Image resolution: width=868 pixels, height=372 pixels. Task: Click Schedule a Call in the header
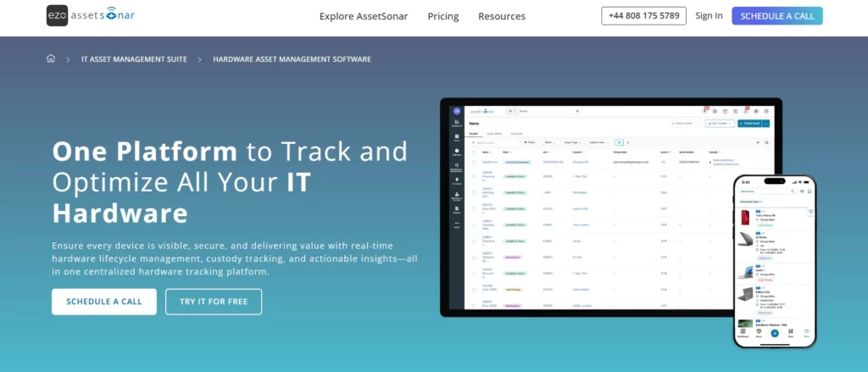click(x=776, y=16)
